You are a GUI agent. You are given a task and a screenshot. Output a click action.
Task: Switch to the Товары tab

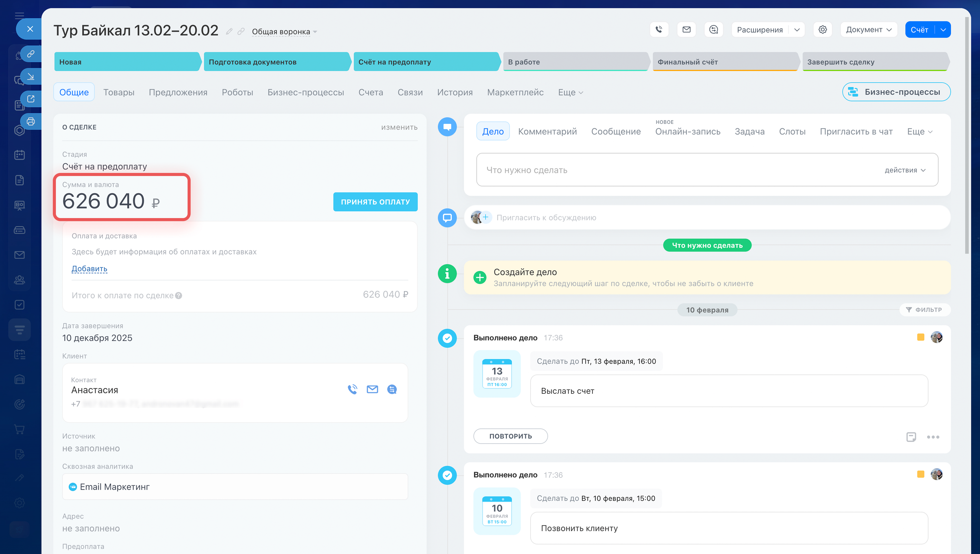(x=118, y=92)
